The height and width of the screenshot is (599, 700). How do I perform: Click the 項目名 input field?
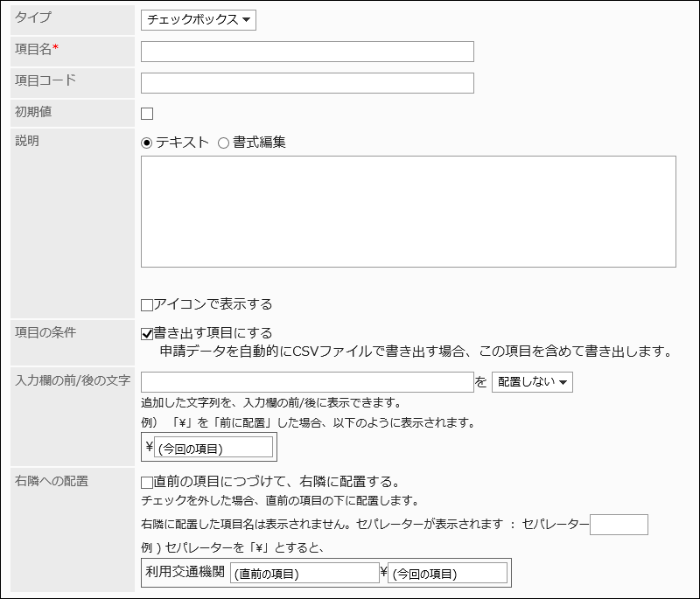(x=307, y=52)
